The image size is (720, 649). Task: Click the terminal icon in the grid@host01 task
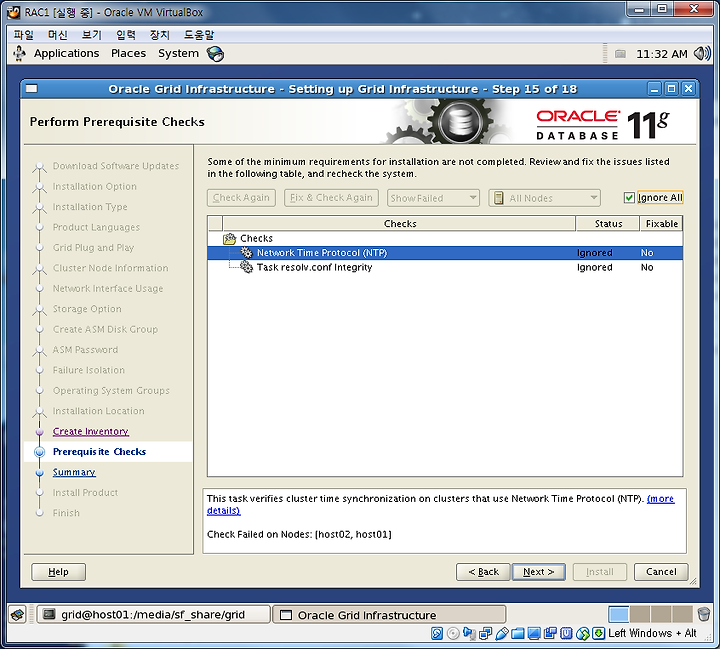pos(49,614)
